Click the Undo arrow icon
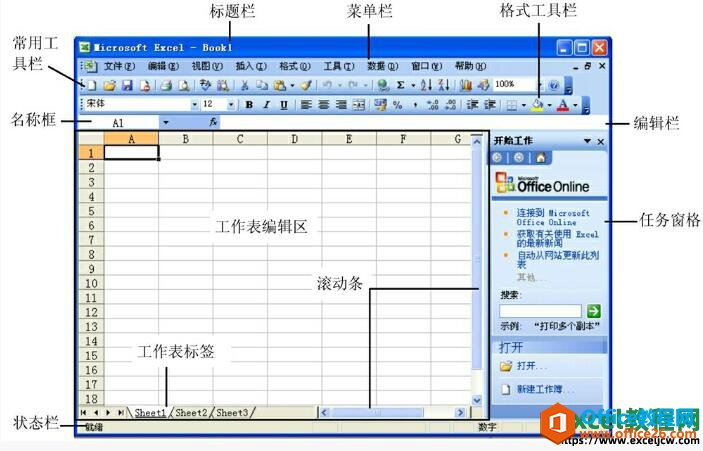Screen dimensions: 703x451 (327, 85)
